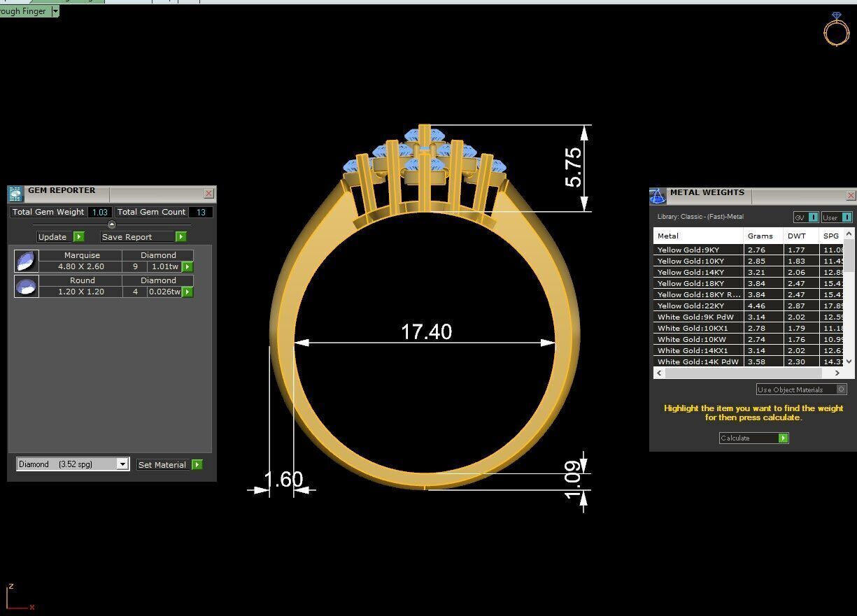Click the Metal column header
Screen dimensions: 857x616
(x=698, y=236)
